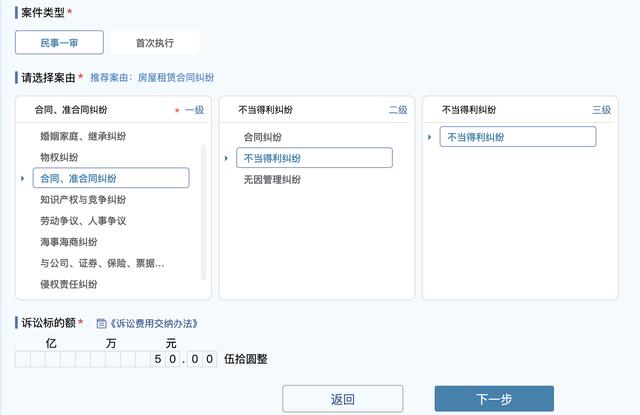This screenshot has width=640, height=415.
Task: Click the arrow beside 合同、准合同纠纷 list item
Action: (x=22, y=178)
